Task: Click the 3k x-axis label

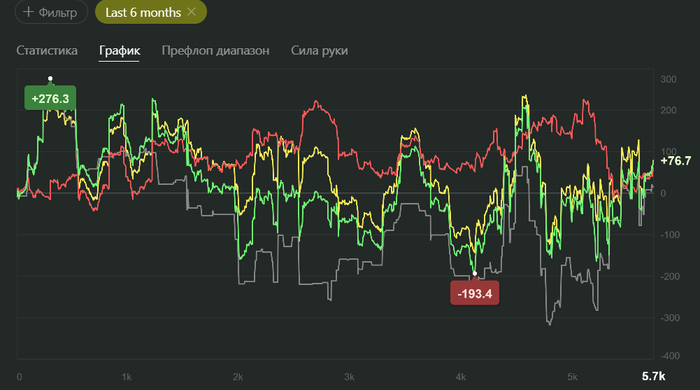Action: 349,377
